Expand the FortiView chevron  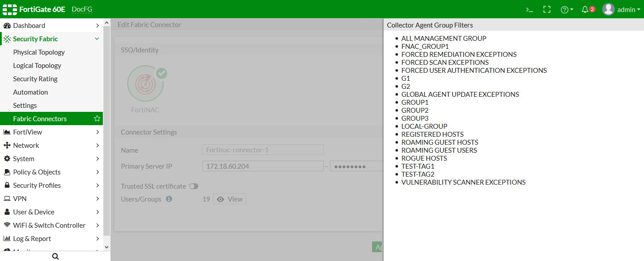click(x=98, y=132)
